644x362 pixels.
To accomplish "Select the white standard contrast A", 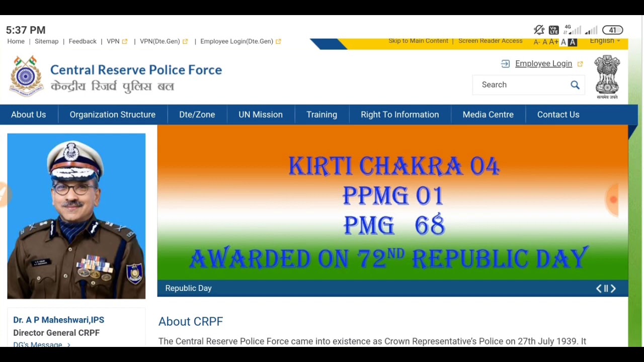I will pyautogui.click(x=563, y=42).
